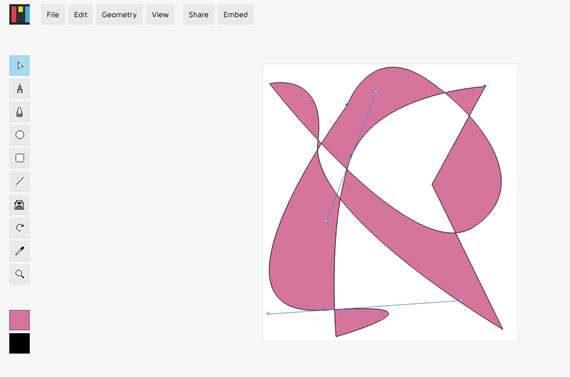Select the Crayon freehand drawing tool

[x=20, y=112]
